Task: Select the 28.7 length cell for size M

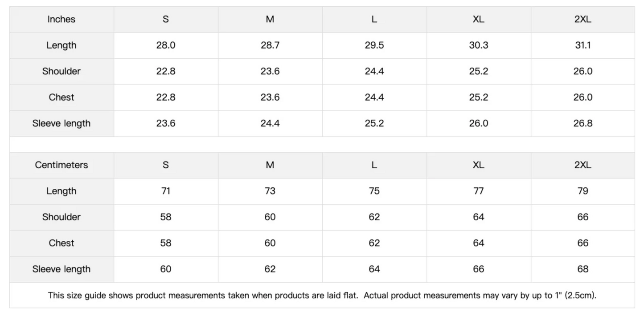Action: point(270,45)
